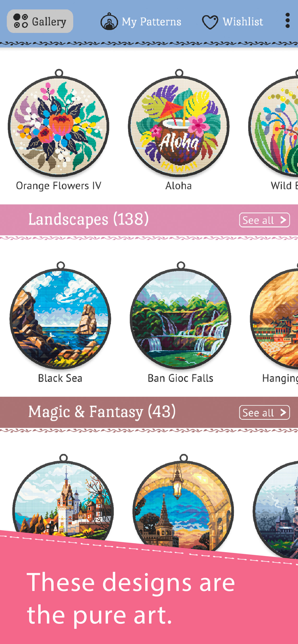Viewport: 298px width, 644px height.
Task: Go to the Wishlist tab
Action: coord(233,21)
